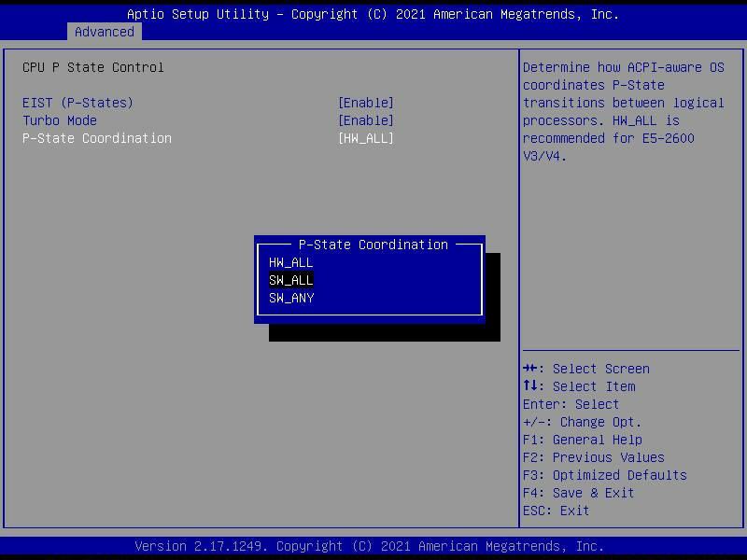Screen dimensions: 747x560
Task: Open the Turbo Mode [Enable] value dropdown
Action: [x=366, y=120]
